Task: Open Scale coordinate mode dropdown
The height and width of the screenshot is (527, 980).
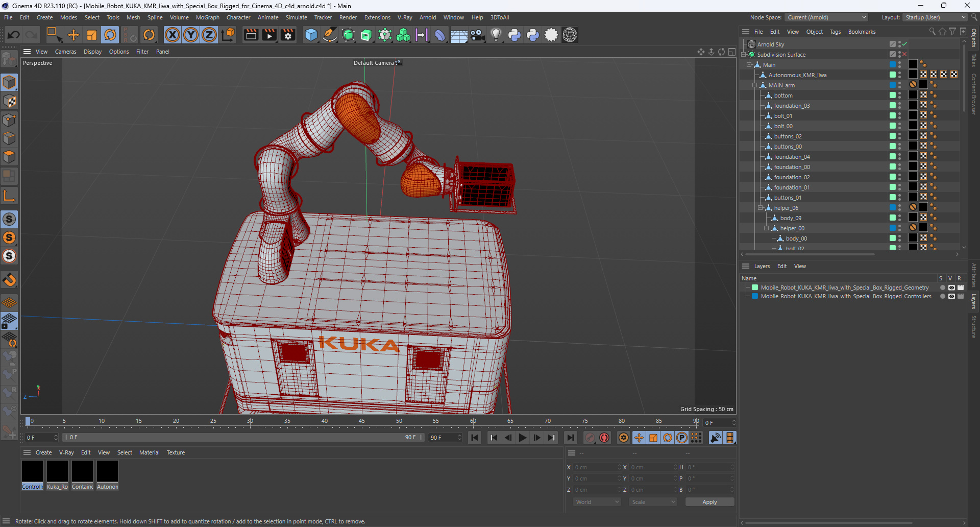Action: [x=653, y=502]
